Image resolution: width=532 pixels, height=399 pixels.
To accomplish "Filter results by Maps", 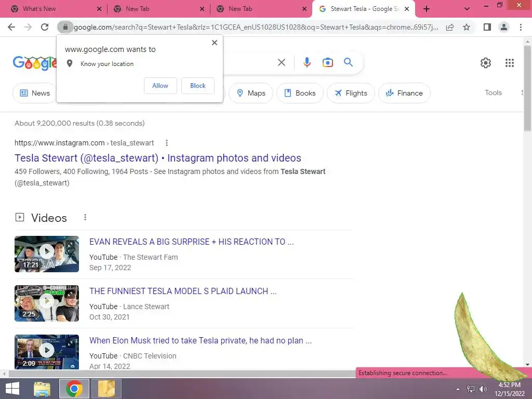I will tap(251, 93).
